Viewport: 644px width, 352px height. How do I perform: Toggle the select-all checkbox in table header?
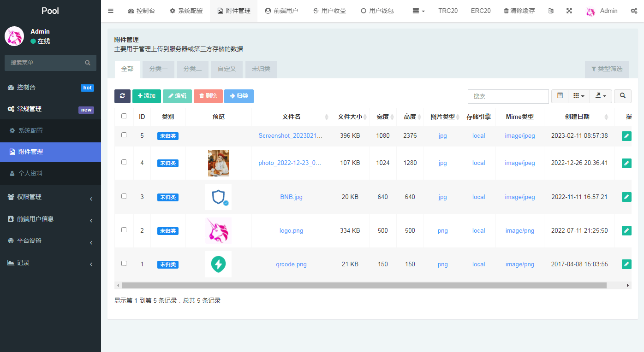(x=124, y=116)
